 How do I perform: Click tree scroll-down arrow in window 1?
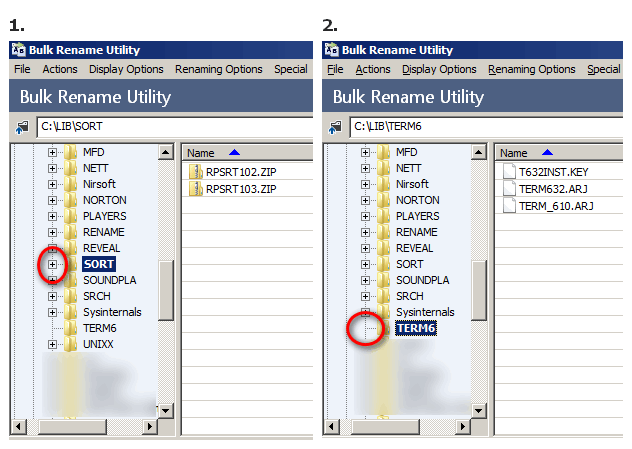(x=166, y=411)
